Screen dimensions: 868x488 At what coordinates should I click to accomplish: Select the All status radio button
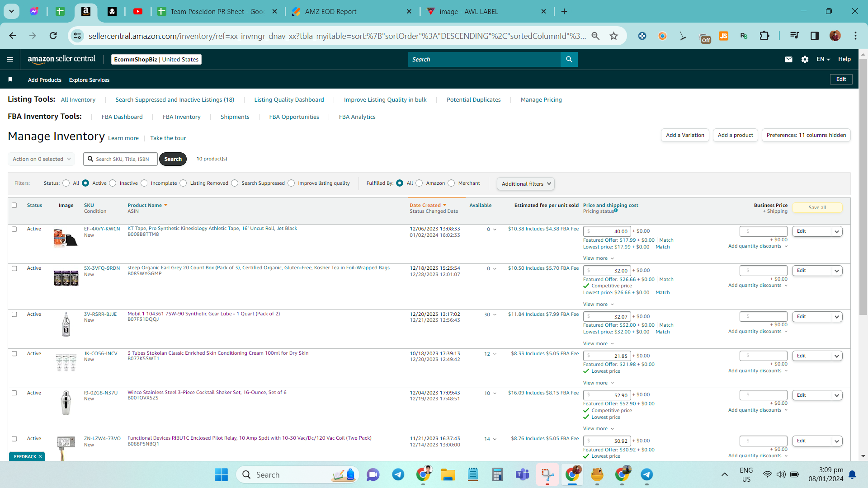pos(66,183)
